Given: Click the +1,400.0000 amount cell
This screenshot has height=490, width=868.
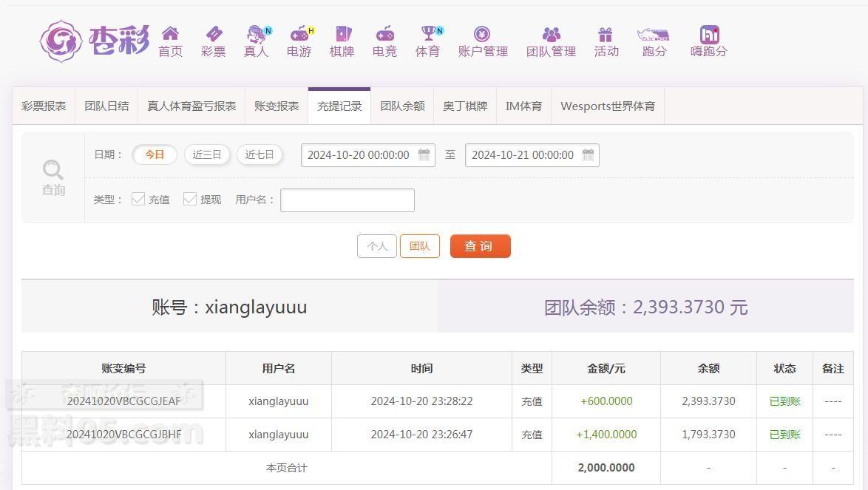Looking at the screenshot, I should pyautogui.click(x=606, y=435).
